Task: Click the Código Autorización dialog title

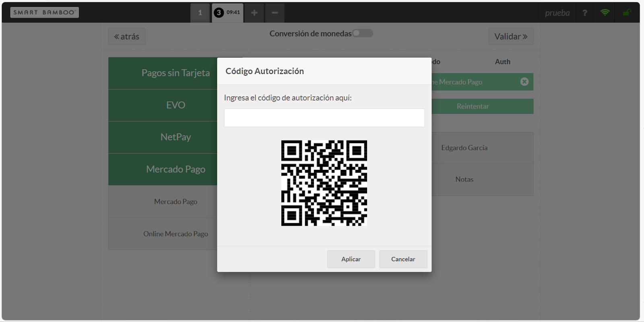Action: pos(265,71)
